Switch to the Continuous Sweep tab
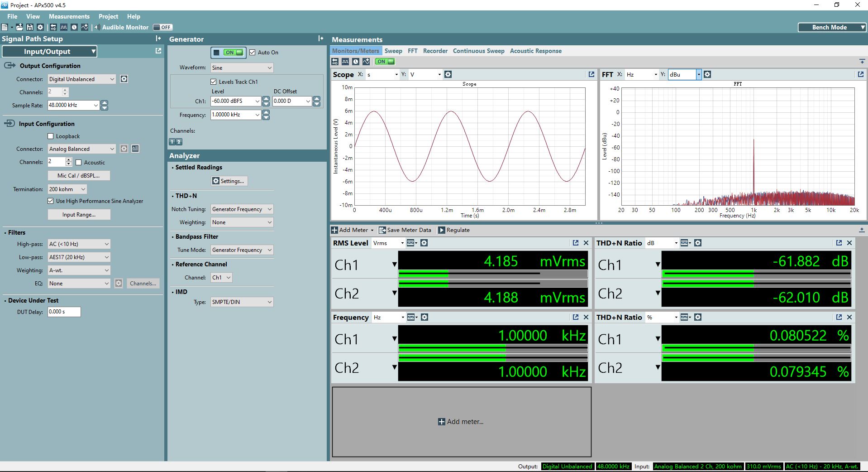This screenshot has height=472, width=868. [x=478, y=51]
